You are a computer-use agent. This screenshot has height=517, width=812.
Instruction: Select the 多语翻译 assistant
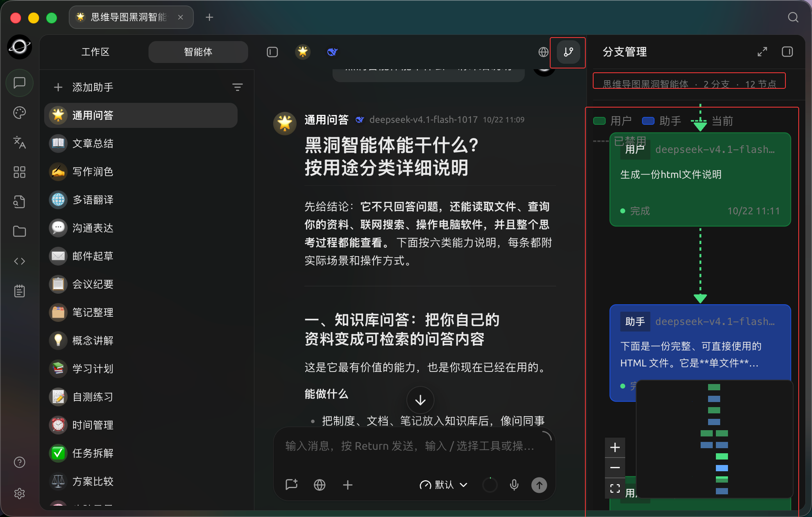click(141, 200)
